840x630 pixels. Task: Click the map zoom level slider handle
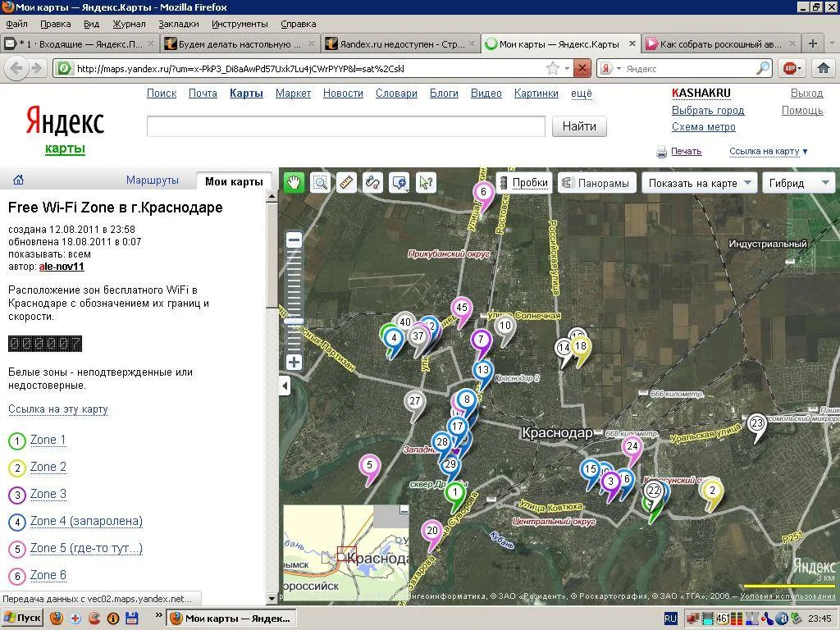tap(294, 322)
